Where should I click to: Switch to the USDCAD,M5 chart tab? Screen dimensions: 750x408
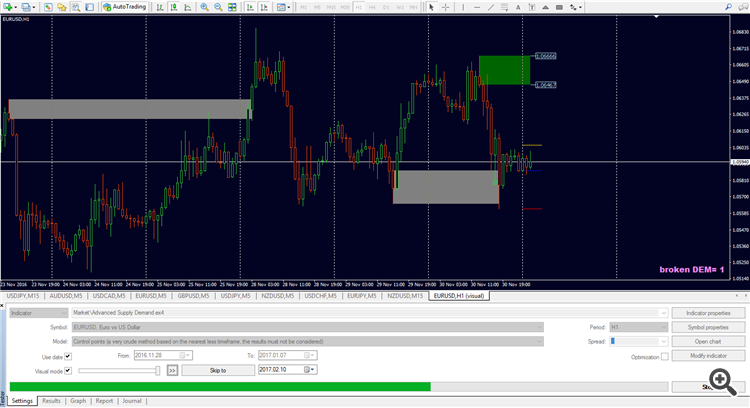coord(109,296)
